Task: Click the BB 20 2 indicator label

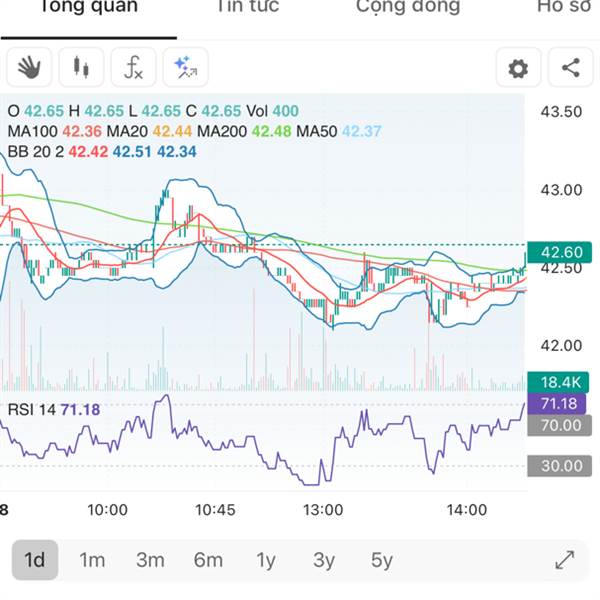Action: coord(102,152)
